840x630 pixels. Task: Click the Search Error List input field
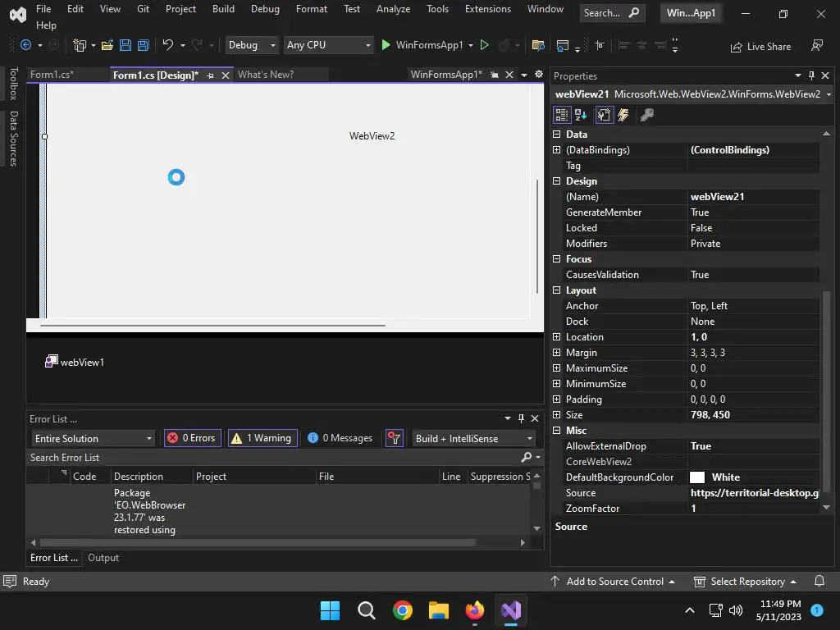273,458
